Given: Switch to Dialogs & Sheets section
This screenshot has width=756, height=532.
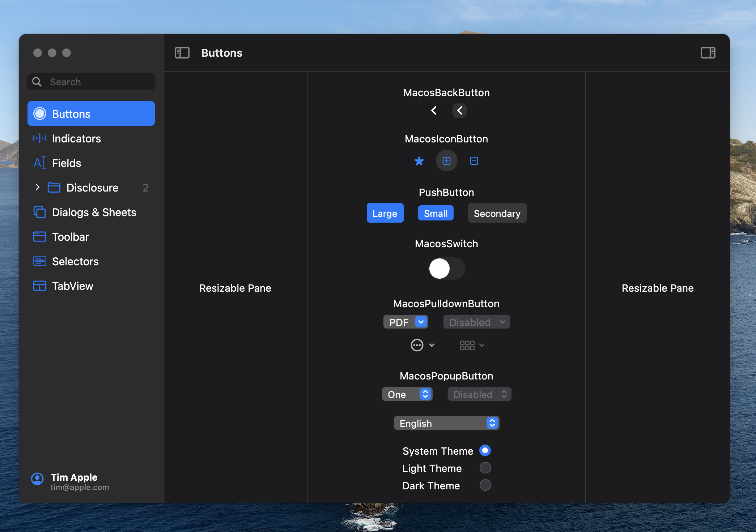Looking at the screenshot, I should (94, 212).
